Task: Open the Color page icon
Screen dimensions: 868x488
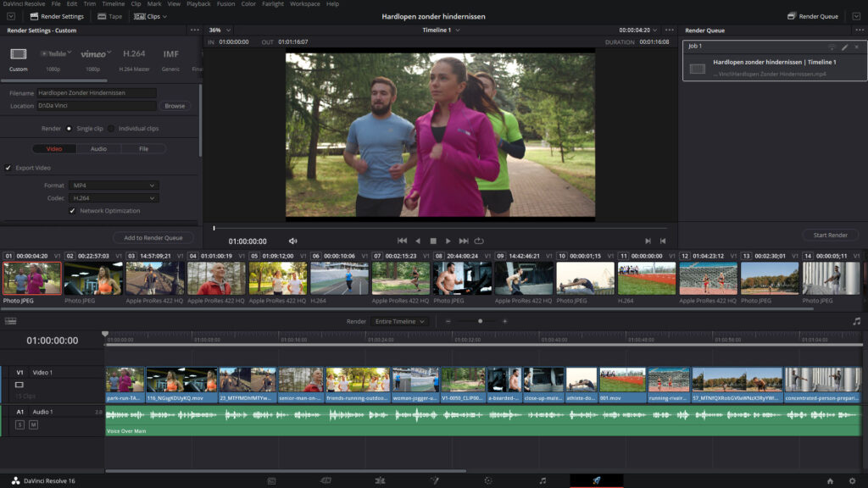Action: (x=488, y=481)
